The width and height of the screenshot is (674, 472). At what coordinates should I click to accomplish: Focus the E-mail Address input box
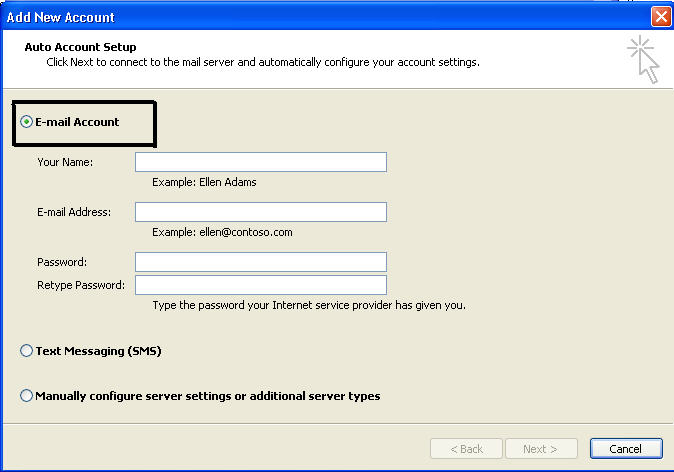pyautogui.click(x=260, y=212)
